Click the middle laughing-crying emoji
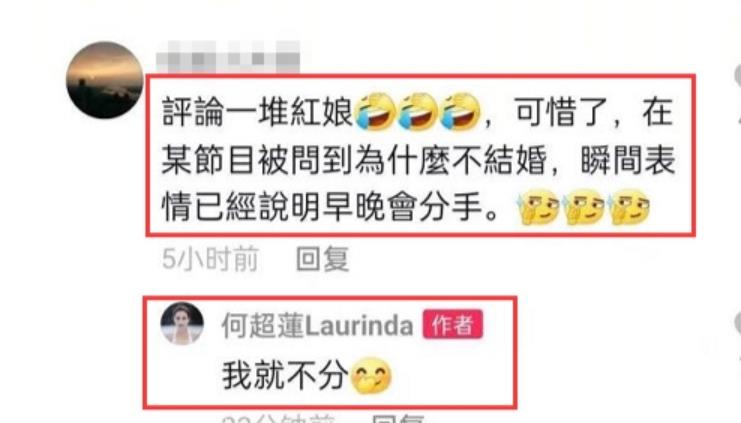741x423 pixels. pos(418,112)
